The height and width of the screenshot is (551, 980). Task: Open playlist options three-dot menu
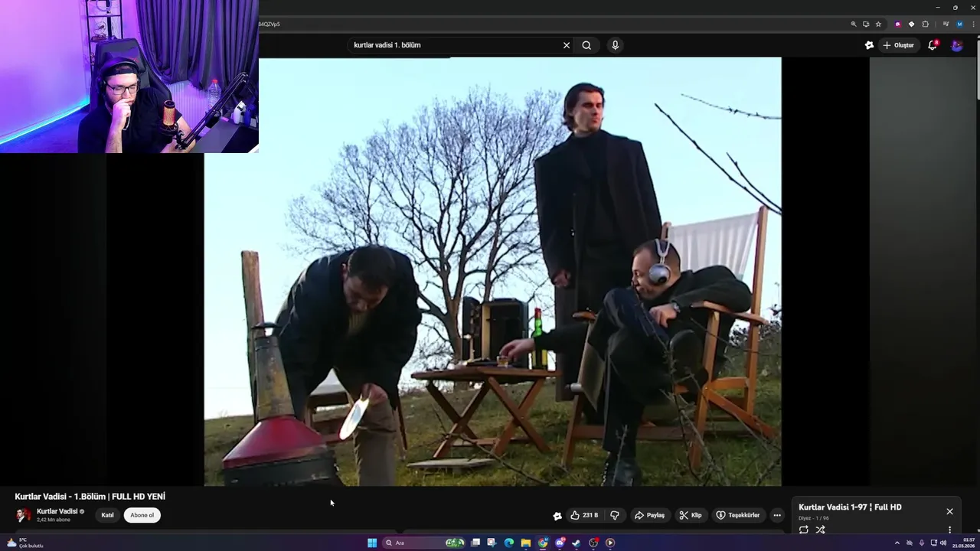click(x=949, y=530)
